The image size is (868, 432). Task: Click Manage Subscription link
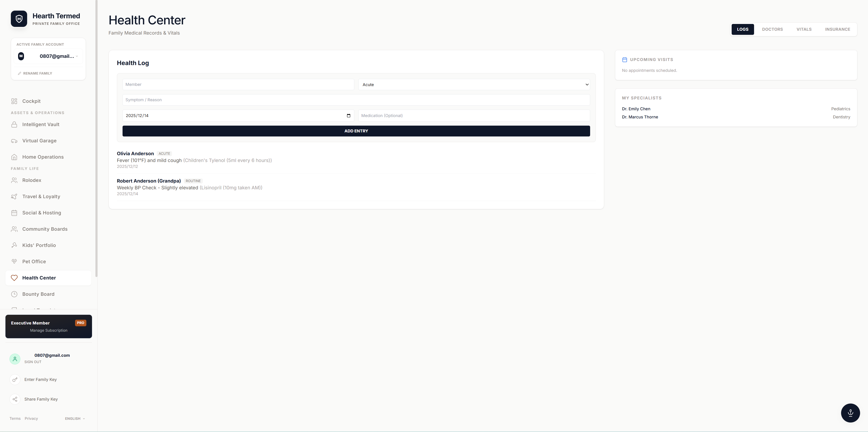[49, 330]
